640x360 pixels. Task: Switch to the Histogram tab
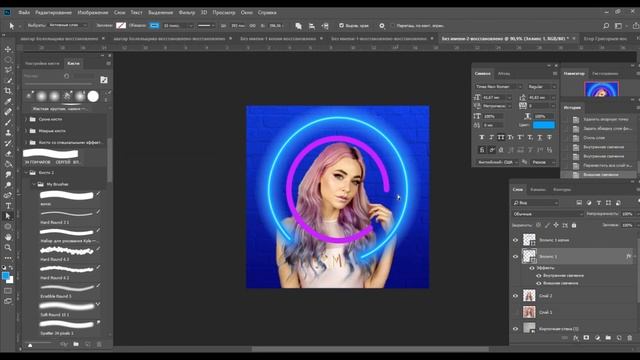pyautogui.click(x=605, y=73)
